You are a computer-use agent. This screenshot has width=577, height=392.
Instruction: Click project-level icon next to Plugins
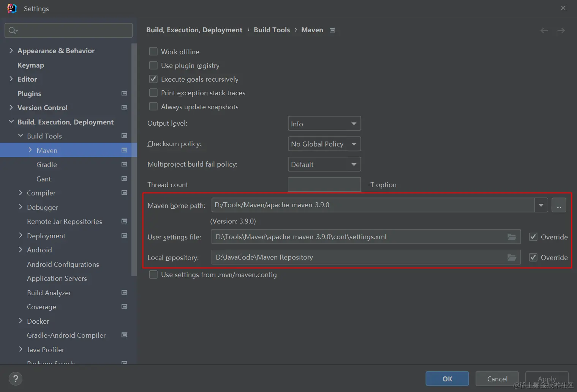click(124, 93)
